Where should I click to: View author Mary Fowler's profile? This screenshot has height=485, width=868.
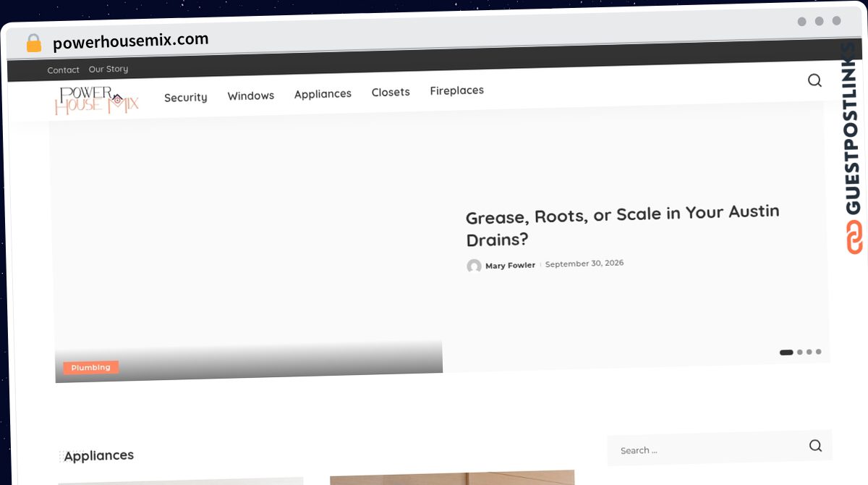tap(510, 266)
